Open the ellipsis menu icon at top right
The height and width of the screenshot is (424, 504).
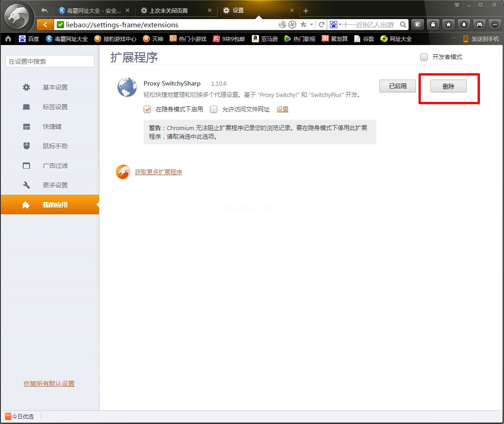494,25
